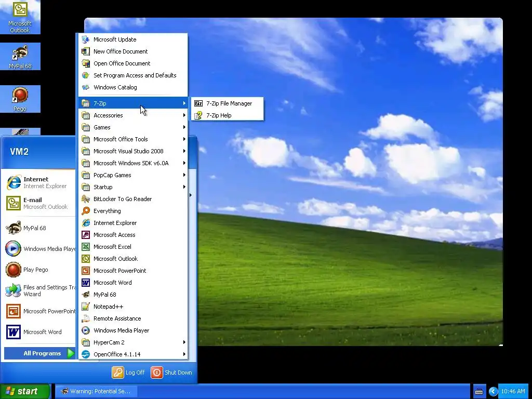Open Microsoft PowerPoint in Start recent list
The height and width of the screenshot is (399, 532).
pyautogui.click(x=39, y=311)
